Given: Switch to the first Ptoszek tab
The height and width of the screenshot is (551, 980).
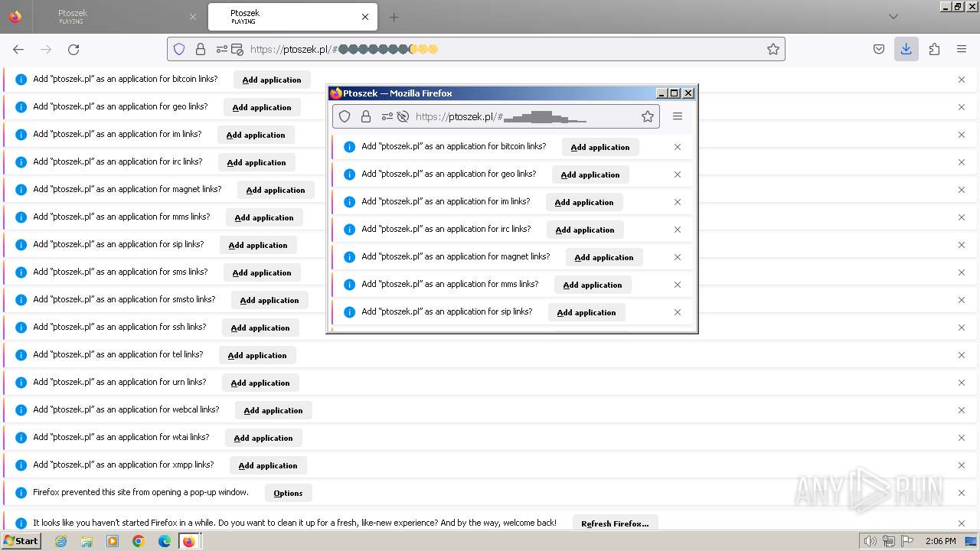Looking at the screenshot, I should pos(119,17).
